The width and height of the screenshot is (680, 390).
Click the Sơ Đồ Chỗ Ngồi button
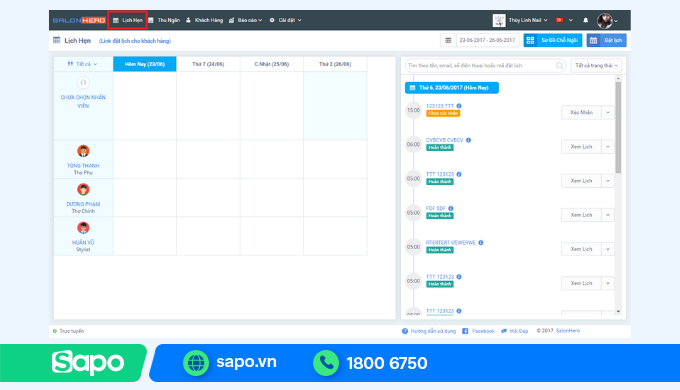click(x=552, y=40)
